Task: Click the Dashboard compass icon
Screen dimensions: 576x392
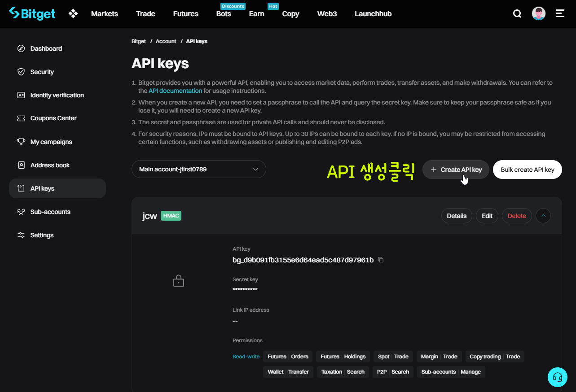Action: pyautogui.click(x=21, y=48)
